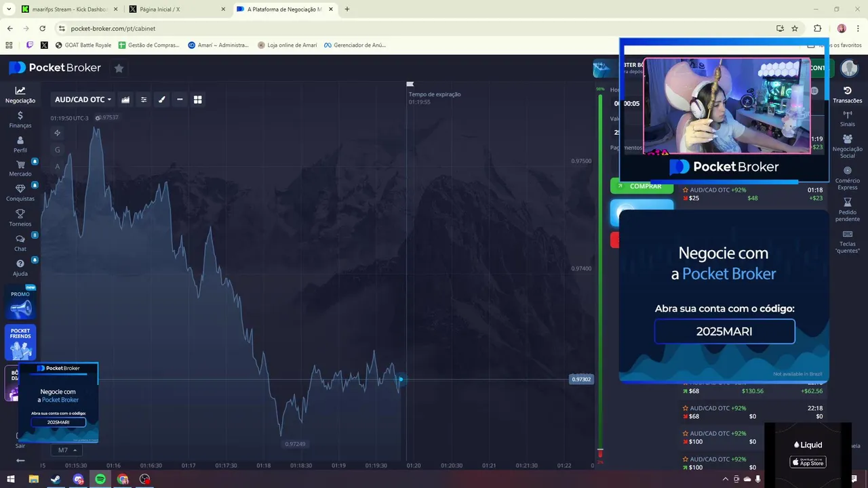Open the Twitch bookmark icon
Image resolution: width=868 pixels, height=488 pixels.
click(29, 45)
